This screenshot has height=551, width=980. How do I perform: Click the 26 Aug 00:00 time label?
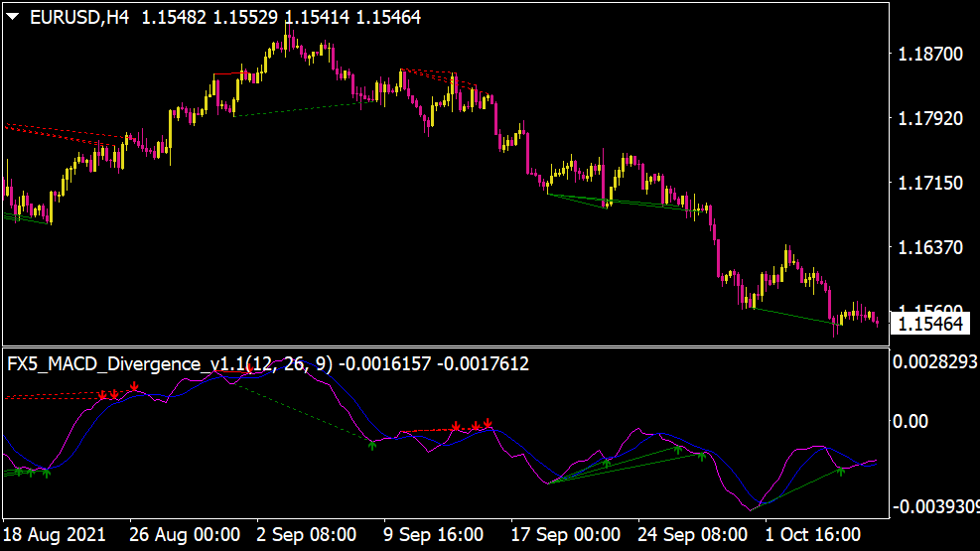pos(185,535)
